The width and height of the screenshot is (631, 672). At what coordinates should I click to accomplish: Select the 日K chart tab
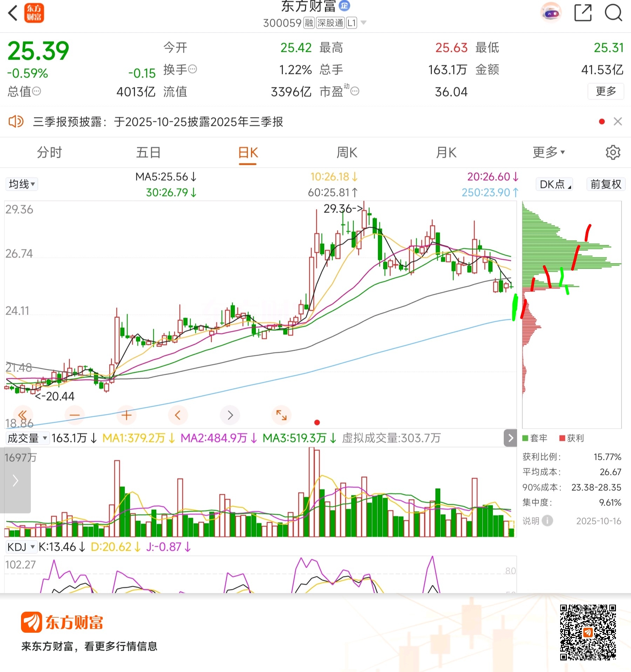pos(248,153)
